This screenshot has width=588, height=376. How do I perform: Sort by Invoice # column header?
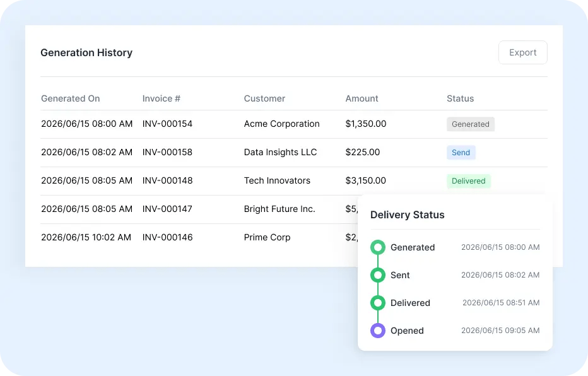[x=162, y=98]
